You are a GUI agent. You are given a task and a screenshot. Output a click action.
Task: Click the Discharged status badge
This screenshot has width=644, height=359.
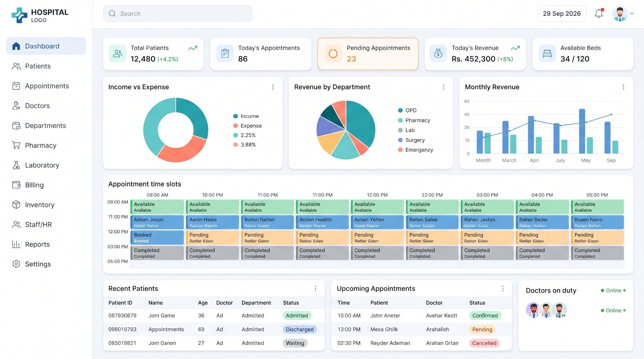click(300, 329)
